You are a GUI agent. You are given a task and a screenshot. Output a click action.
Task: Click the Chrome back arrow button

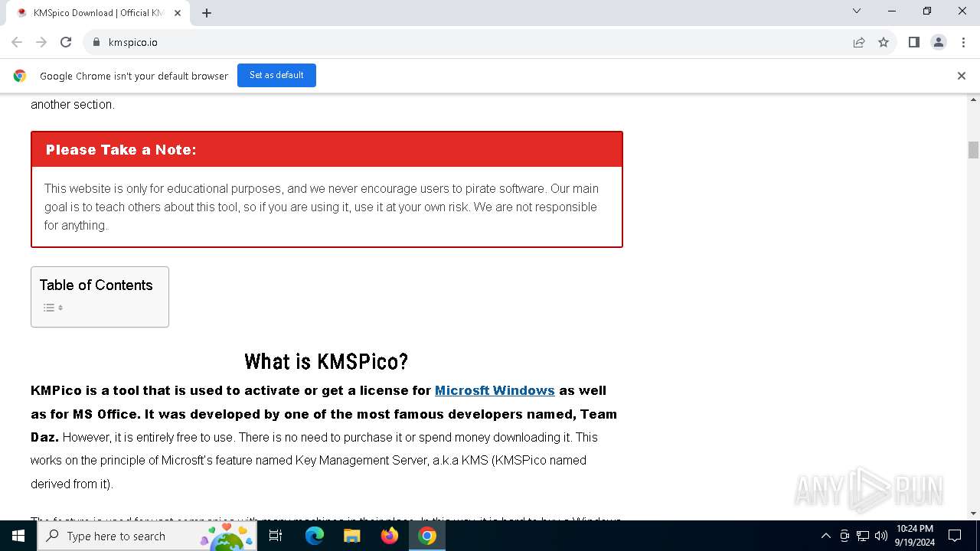point(17,42)
